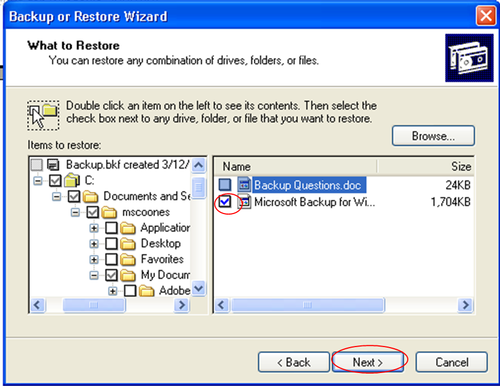The image size is (500, 386).
Task: Expand the Application Data folder
Action: pyautogui.click(x=94, y=228)
